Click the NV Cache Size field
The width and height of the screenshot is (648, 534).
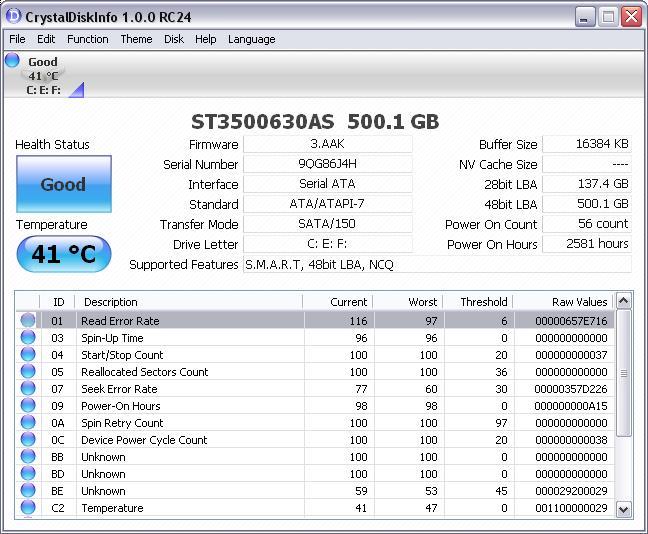pyautogui.click(x=587, y=164)
